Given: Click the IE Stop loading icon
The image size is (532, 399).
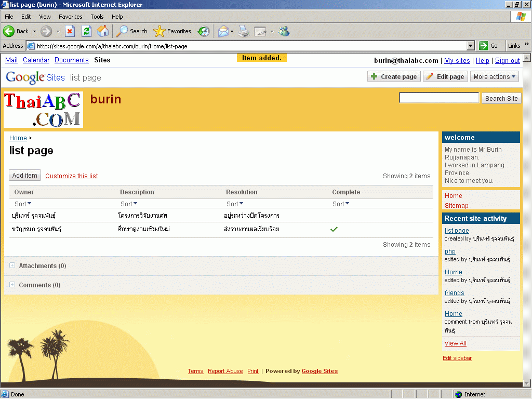Looking at the screenshot, I should tap(70, 31).
